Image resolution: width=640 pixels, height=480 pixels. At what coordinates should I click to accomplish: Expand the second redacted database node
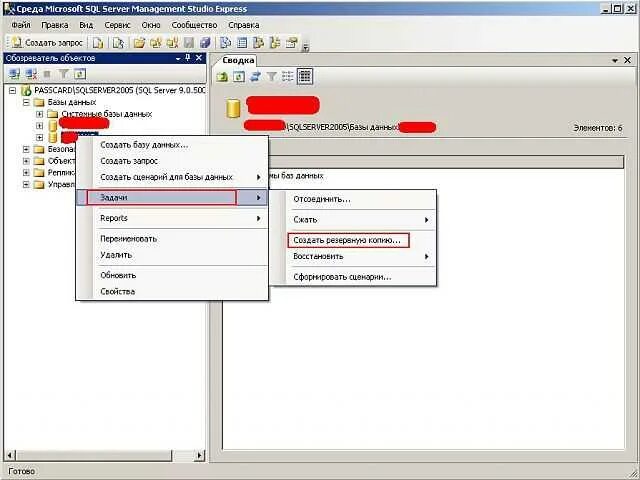(x=40, y=138)
